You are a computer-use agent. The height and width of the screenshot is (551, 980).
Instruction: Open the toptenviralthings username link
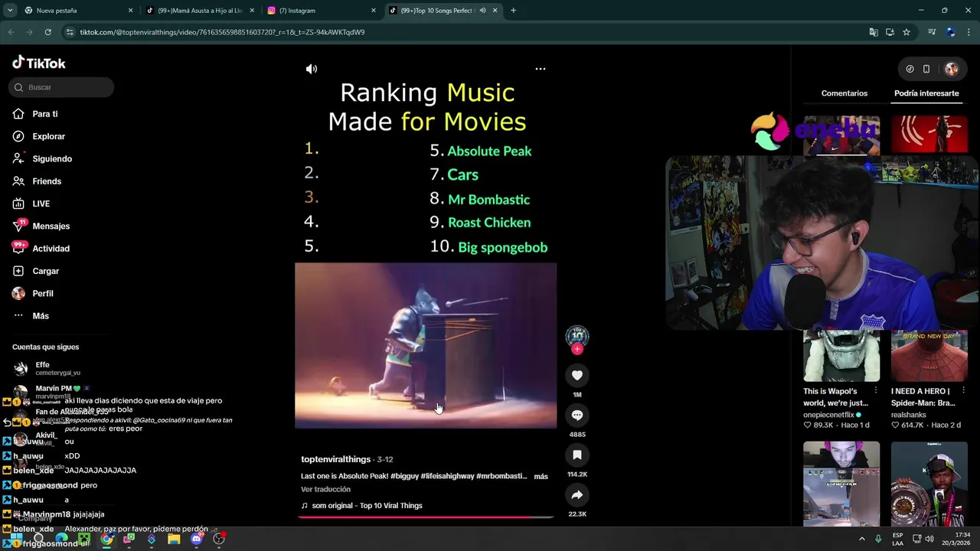[335, 459]
